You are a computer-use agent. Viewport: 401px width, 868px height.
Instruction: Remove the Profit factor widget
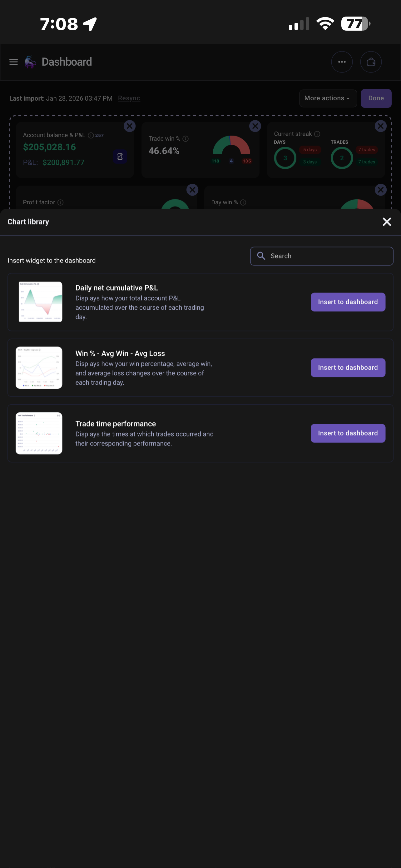click(192, 190)
